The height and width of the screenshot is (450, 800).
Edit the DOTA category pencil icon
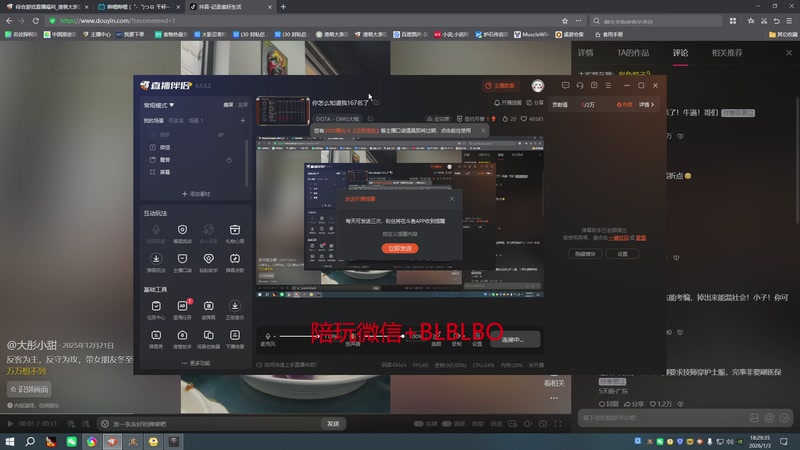(370, 119)
